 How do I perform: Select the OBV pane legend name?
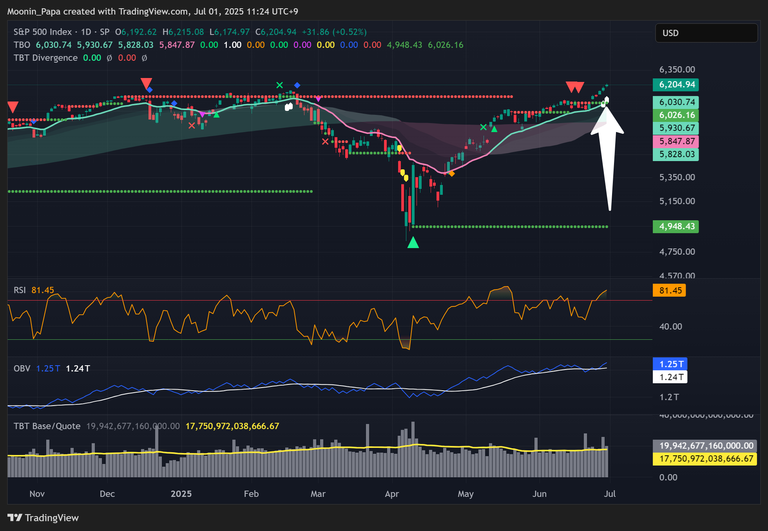22,368
